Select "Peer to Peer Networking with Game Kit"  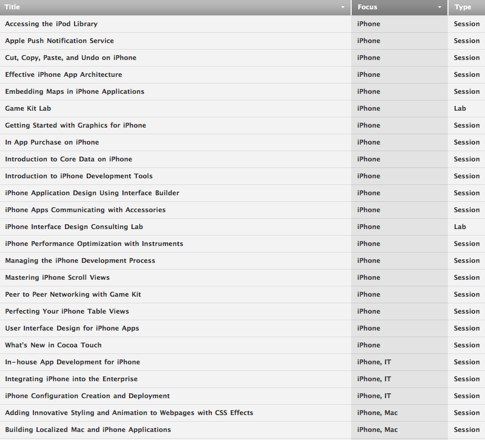coord(73,294)
